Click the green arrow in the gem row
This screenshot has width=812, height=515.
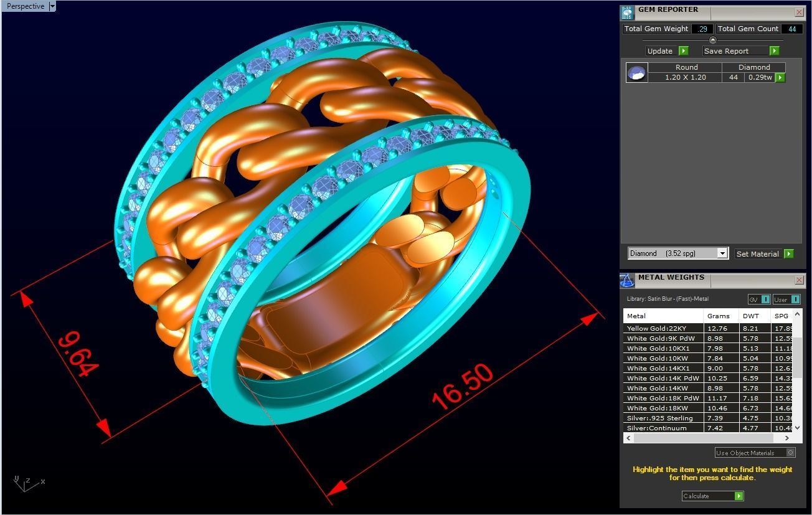pos(780,78)
